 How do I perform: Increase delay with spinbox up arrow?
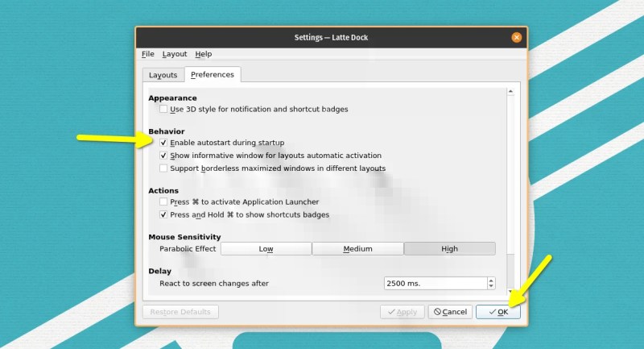[491, 280]
